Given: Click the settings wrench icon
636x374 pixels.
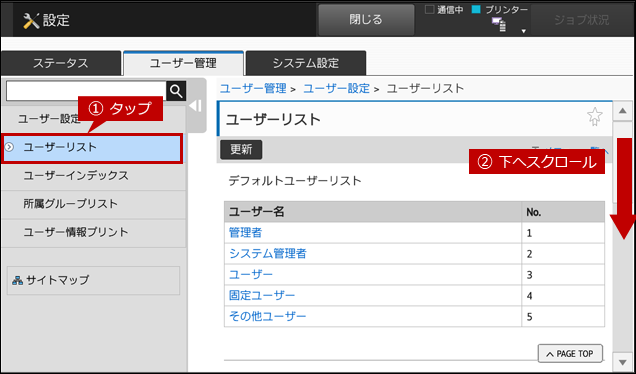Looking at the screenshot, I should click(31, 20).
